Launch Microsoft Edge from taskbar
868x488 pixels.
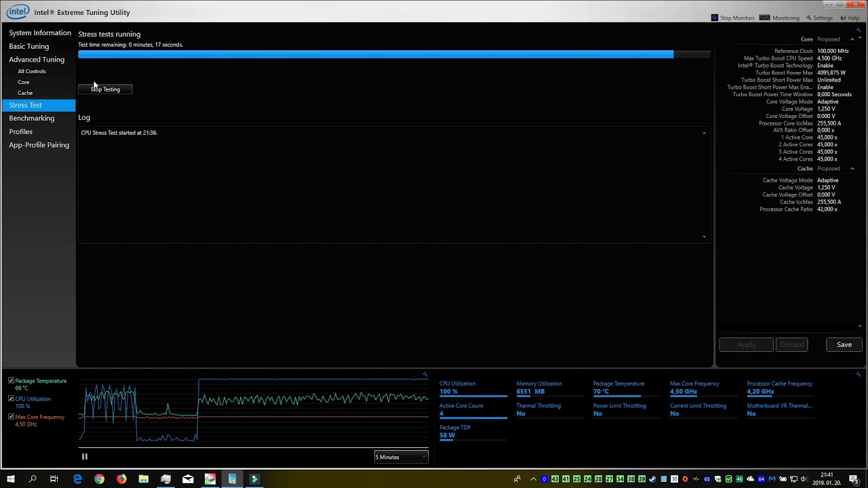pos(77,479)
